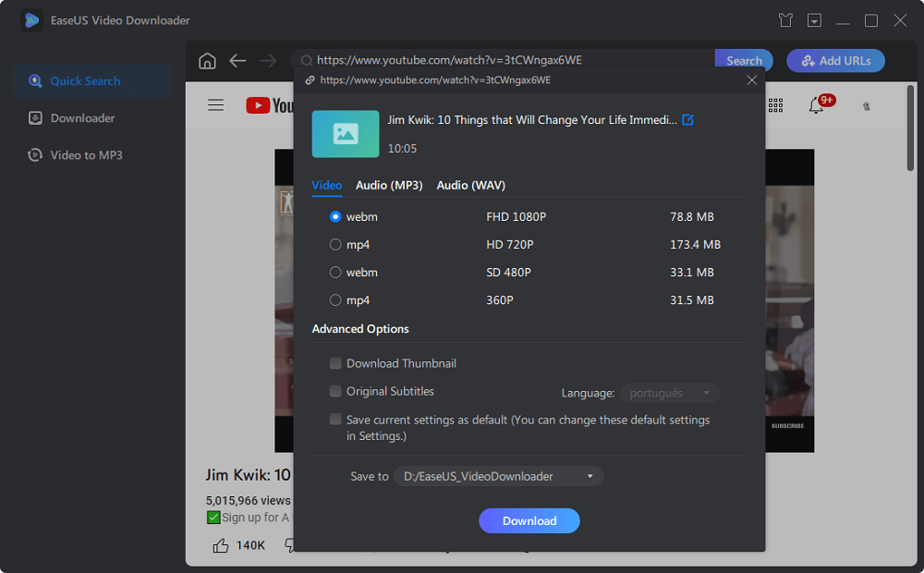Open the title bar dropdown menu icon
Screen dimensions: 924x573
[x=814, y=20]
